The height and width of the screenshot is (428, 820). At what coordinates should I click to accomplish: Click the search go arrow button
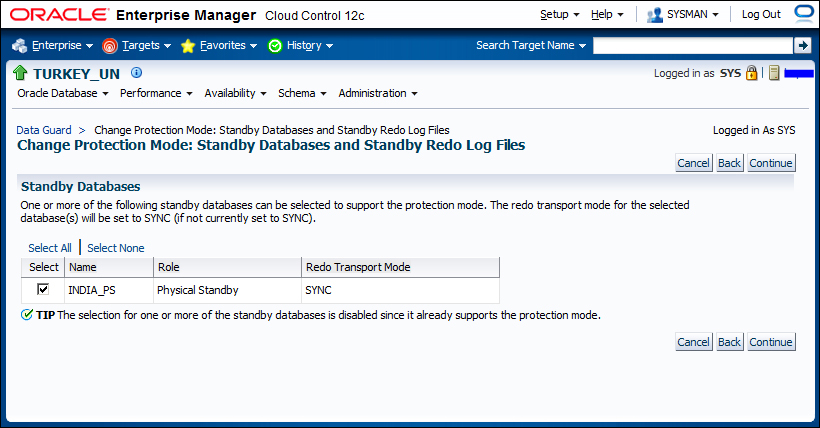click(802, 46)
